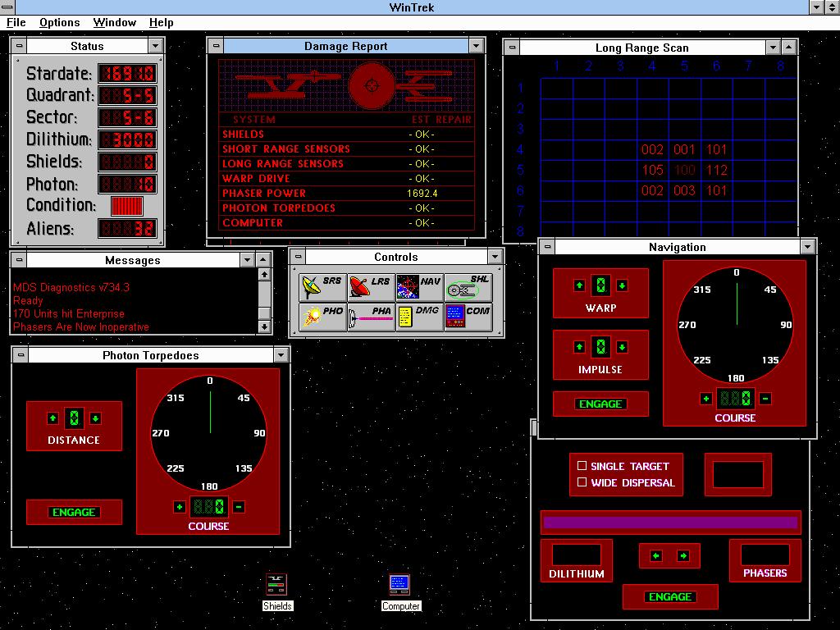Open the Options menu

59,22
